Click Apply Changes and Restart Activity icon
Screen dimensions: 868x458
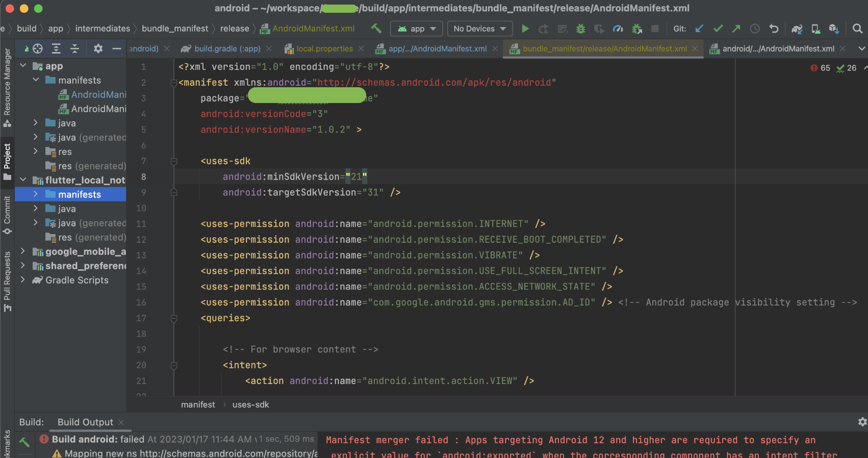coord(544,29)
